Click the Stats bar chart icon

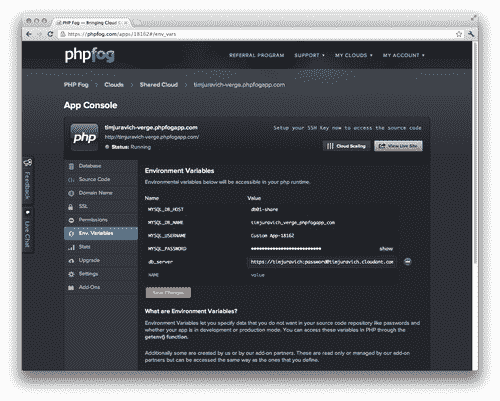(71, 247)
